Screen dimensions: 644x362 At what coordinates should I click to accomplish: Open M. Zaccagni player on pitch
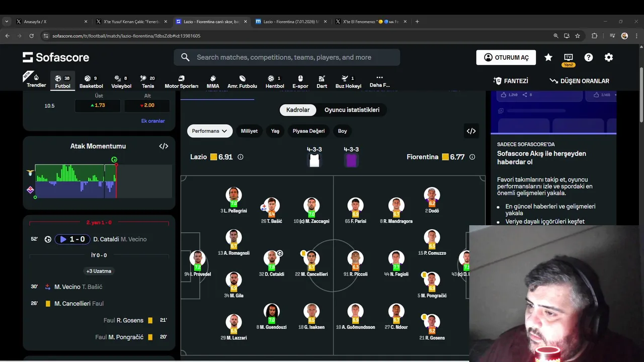tap(311, 211)
